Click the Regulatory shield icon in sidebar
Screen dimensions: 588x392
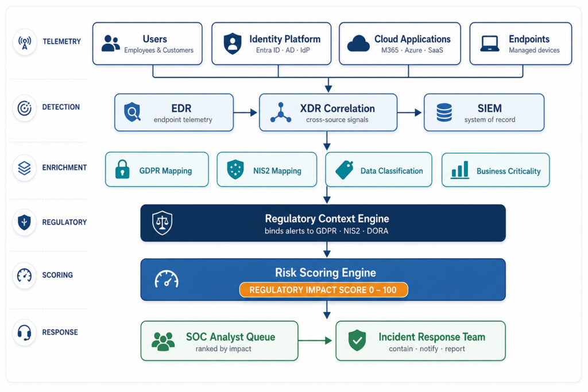pos(24,222)
